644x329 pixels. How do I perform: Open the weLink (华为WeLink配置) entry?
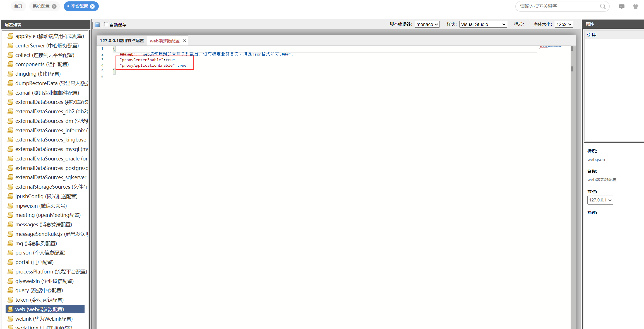click(x=44, y=319)
